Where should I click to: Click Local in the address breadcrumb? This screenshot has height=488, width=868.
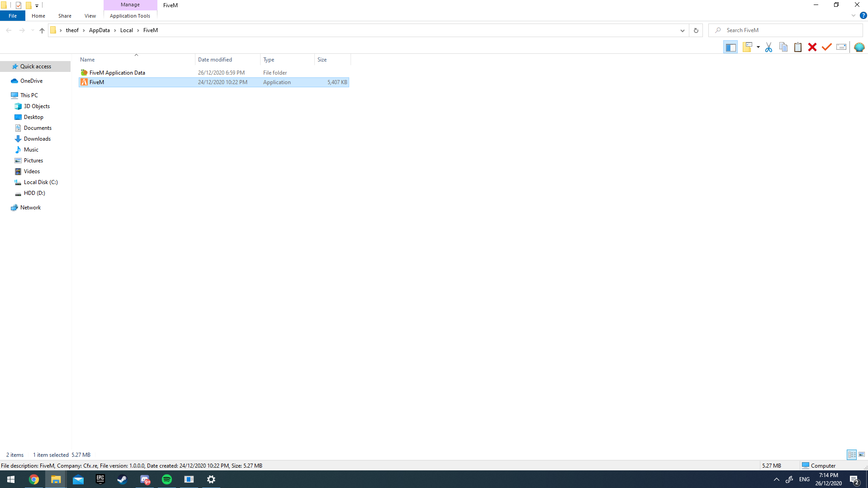click(127, 30)
